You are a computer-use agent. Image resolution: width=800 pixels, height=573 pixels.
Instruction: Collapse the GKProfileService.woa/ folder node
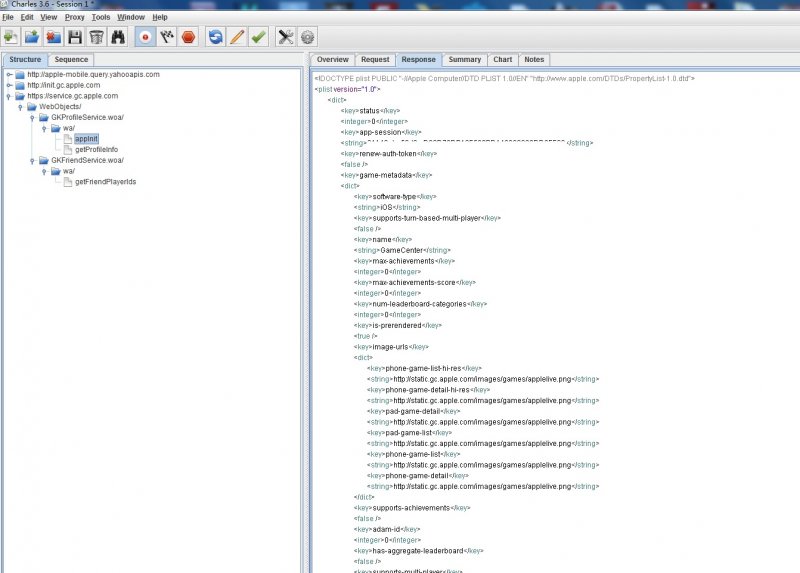click(32, 118)
